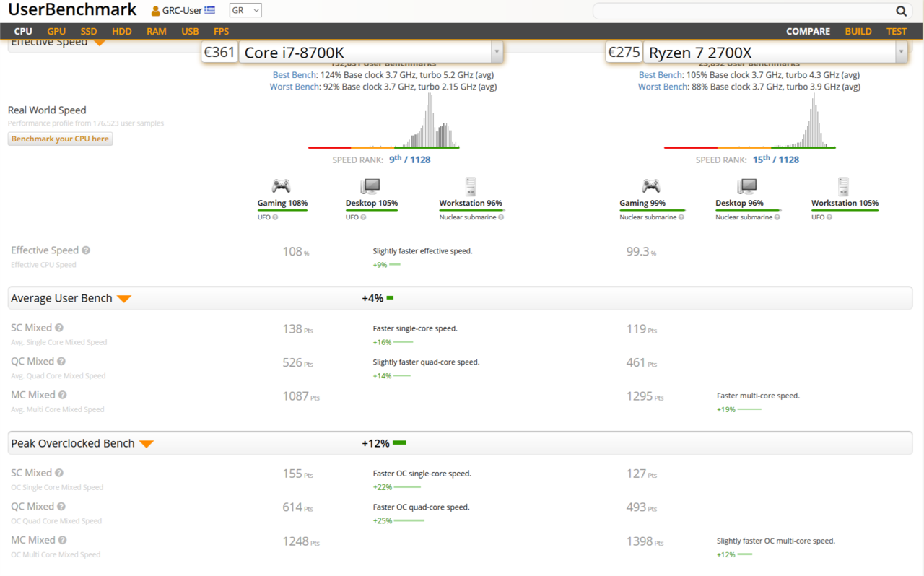Switch to the SSD tab
Screen dimensions: 924x576
coord(89,31)
